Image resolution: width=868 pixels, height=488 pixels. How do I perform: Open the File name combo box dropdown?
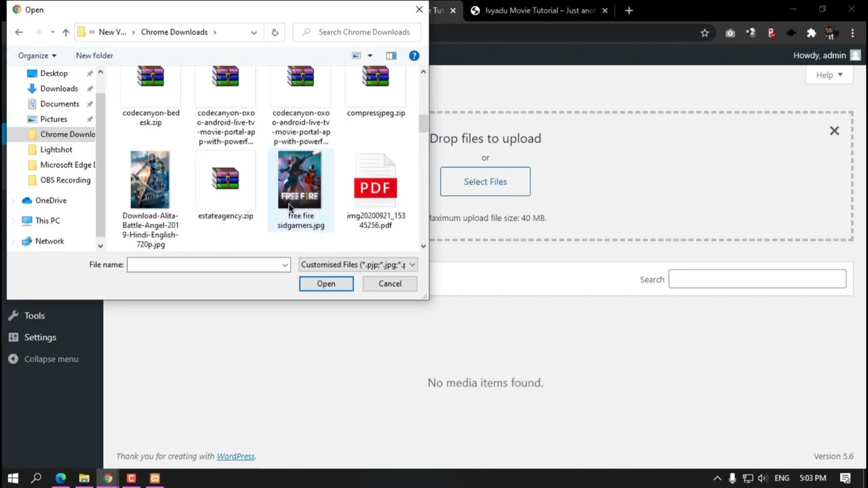pos(285,265)
